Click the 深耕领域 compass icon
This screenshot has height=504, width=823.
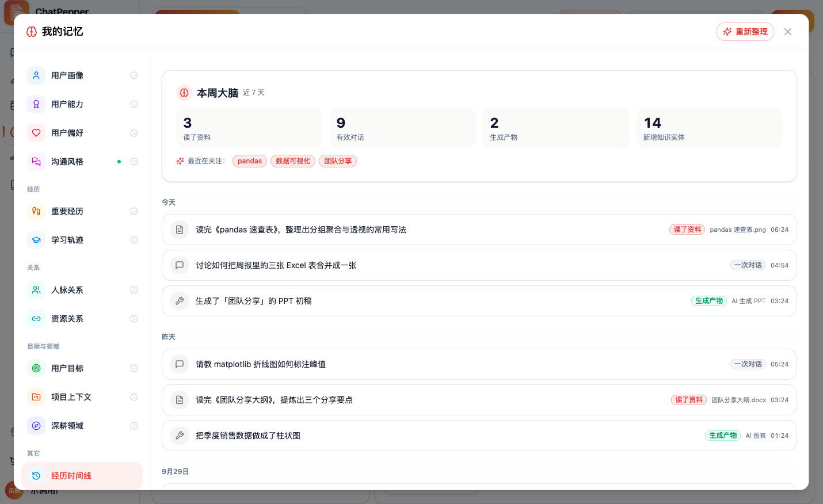click(36, 426)
